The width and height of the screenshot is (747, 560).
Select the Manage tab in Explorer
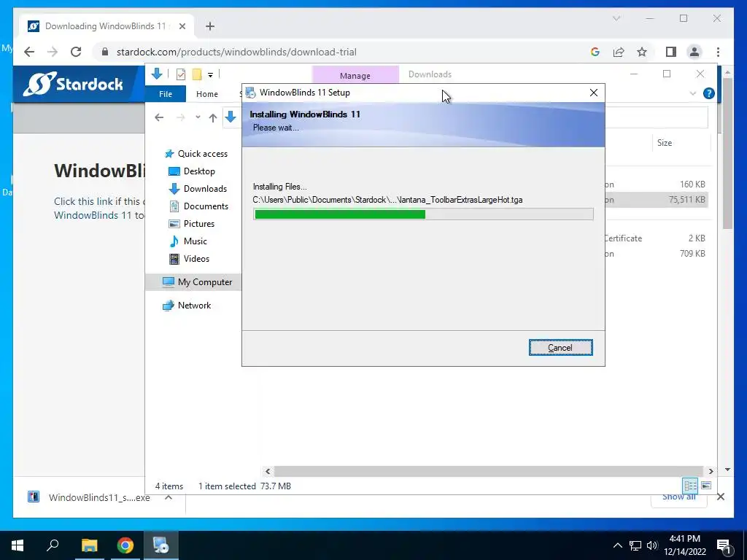(355, 75)
